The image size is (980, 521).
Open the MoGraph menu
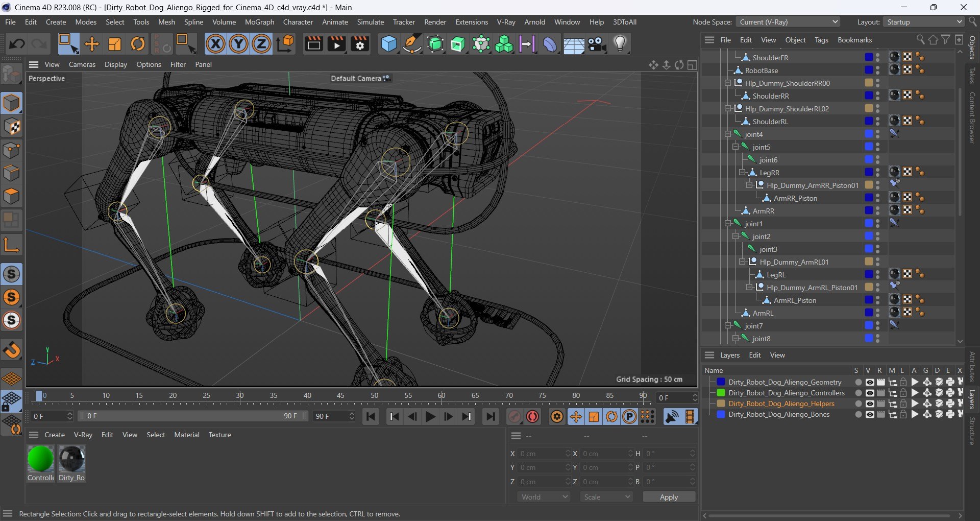coord(259,22)
